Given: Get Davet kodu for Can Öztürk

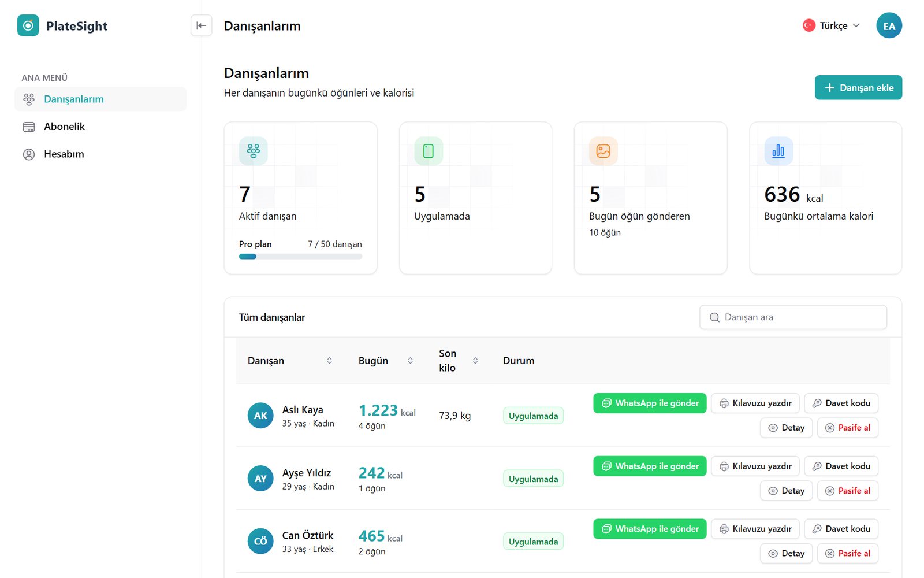Looking at the screenshot, I should (x=841, y=529).
